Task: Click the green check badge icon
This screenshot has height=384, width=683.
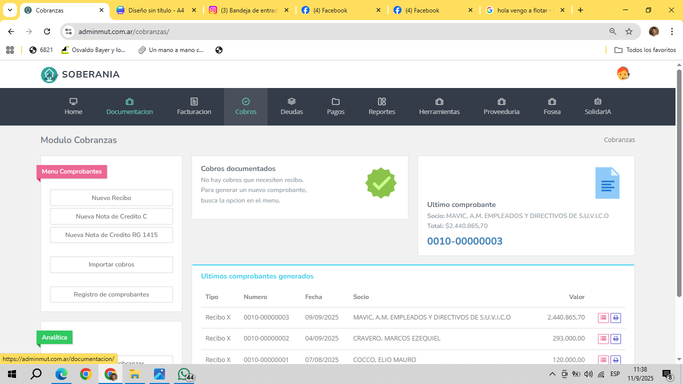Action: pyautogui.click(x=381, y=183)
